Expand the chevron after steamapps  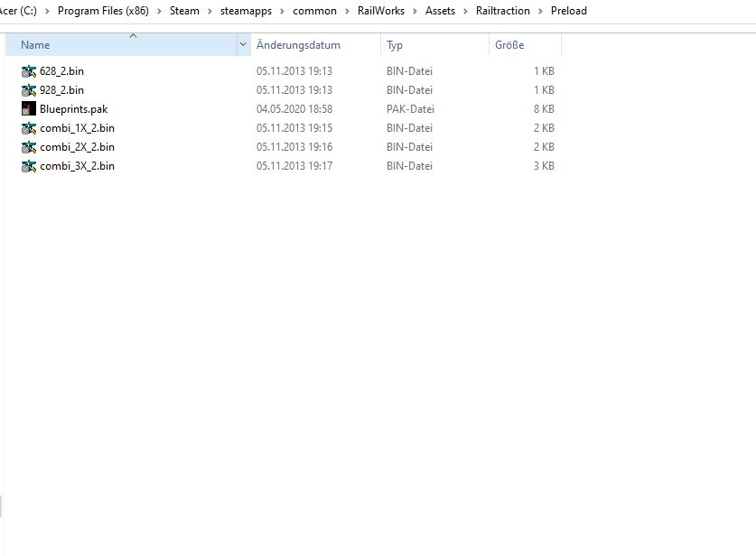(x=282, y=11)
